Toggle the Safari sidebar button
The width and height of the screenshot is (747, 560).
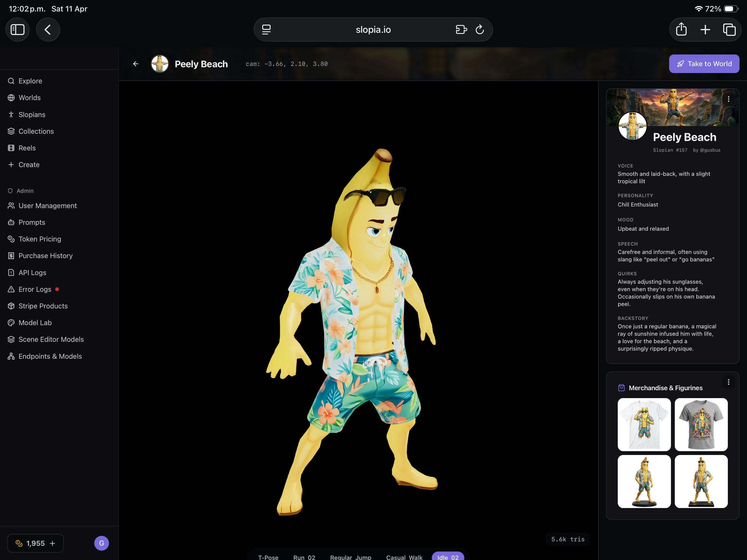coord(17,30)
